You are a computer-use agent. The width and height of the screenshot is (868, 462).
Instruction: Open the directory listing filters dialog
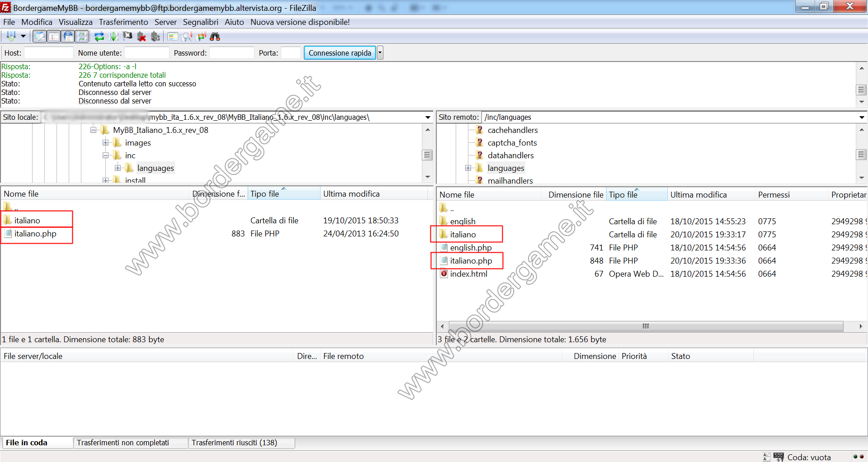172,36
